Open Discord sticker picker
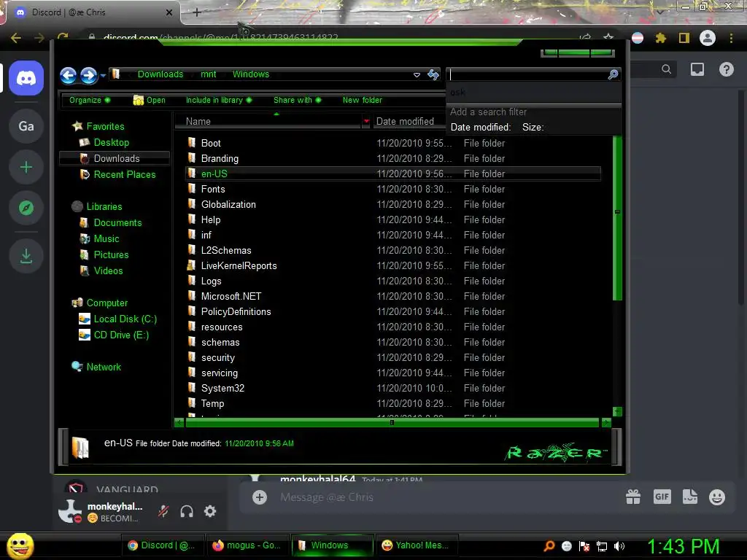The height and width of the screenshot is (560, 747). pos(690,497)
